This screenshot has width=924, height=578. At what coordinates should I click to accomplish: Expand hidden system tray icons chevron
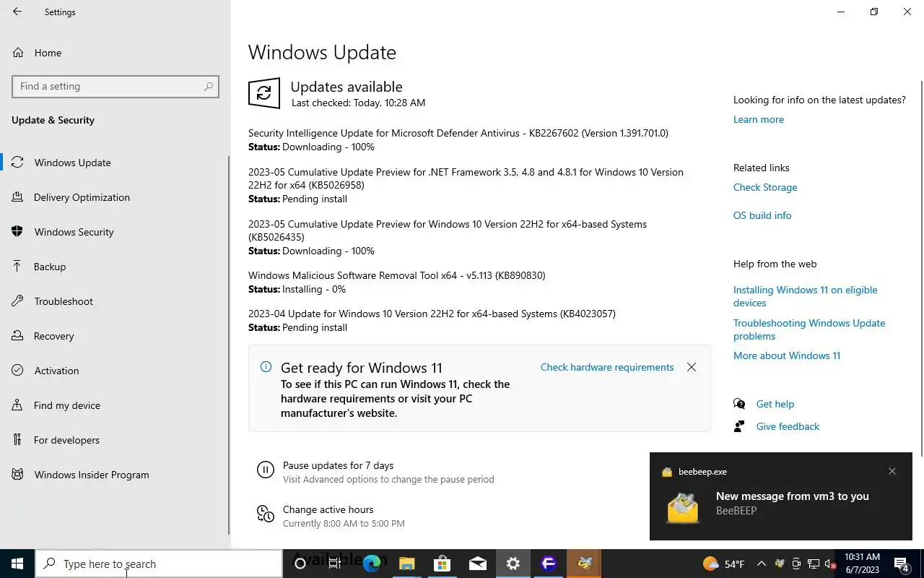761,564
